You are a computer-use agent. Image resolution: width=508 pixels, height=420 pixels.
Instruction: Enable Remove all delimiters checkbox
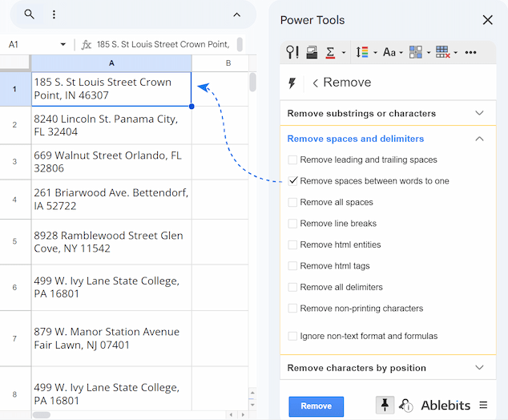[292, 287]
